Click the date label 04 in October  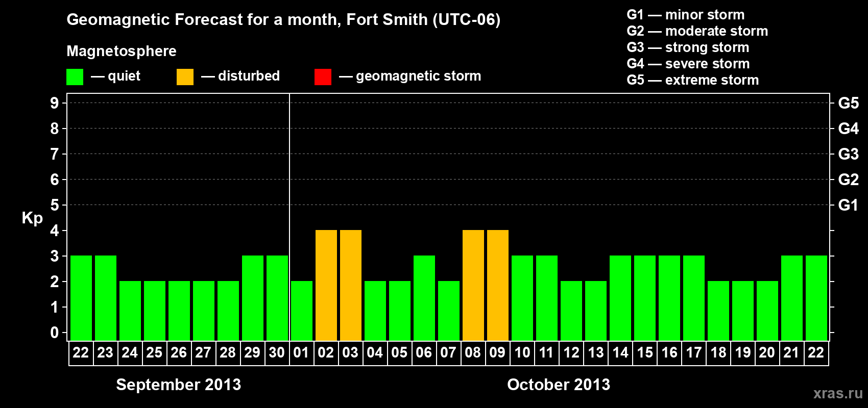pyautogui.click(x=375, y=352)
